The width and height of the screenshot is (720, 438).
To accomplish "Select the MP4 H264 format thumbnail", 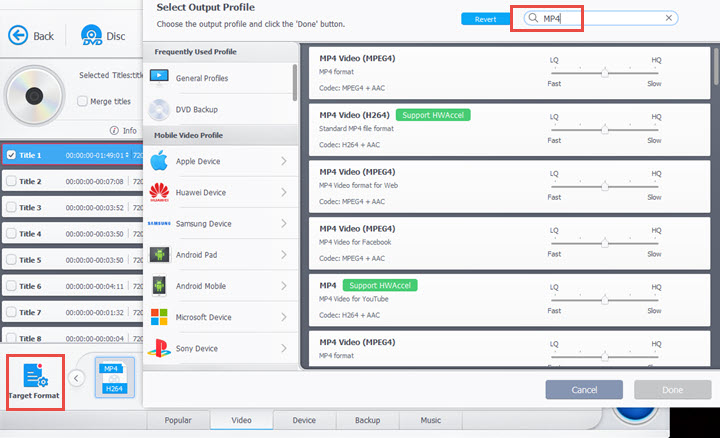I will click(x=114, y=377).
